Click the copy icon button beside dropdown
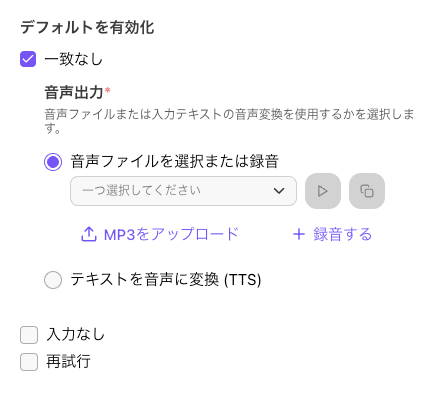Screen dimensions: 423x394 367,191
